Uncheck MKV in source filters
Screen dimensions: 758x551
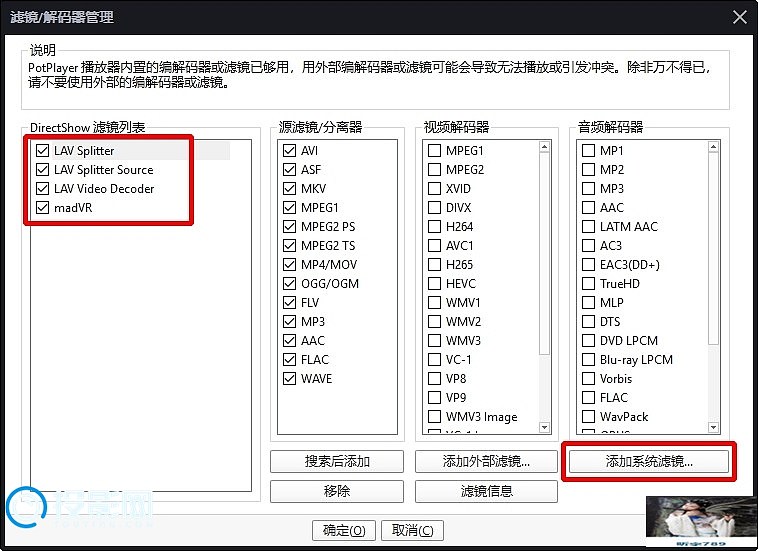click(290, 189)
